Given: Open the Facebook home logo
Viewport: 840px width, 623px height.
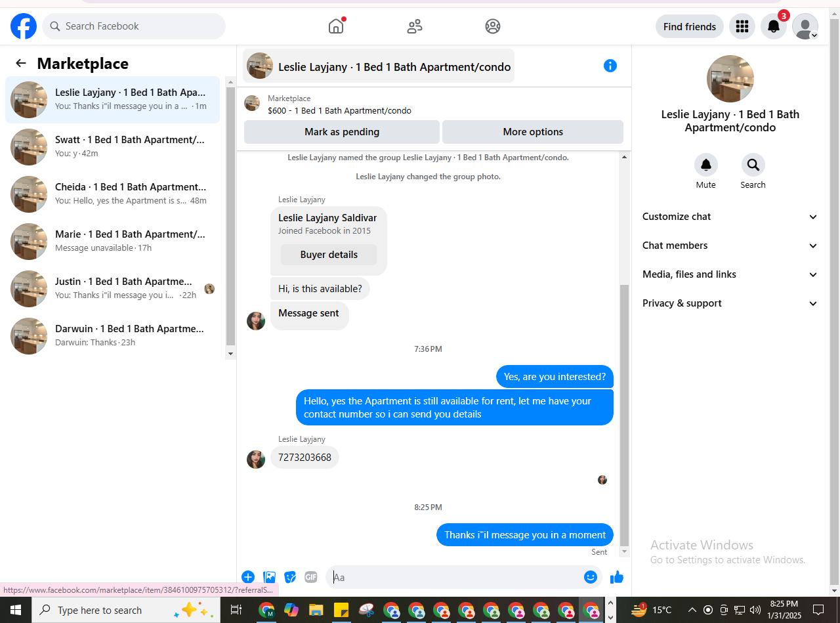Looking at the screenshot, I should tap(24, 26).
